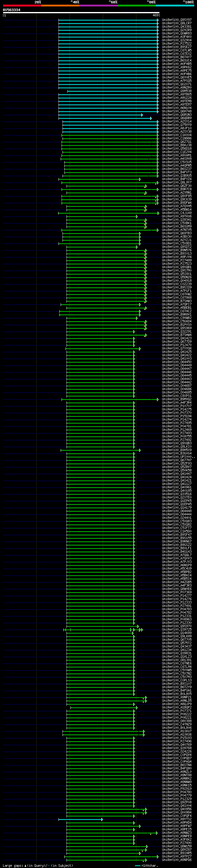Open hit UniRef100_A9TEM8
Viewport: 197px width, 868px height.
(177, 101)
